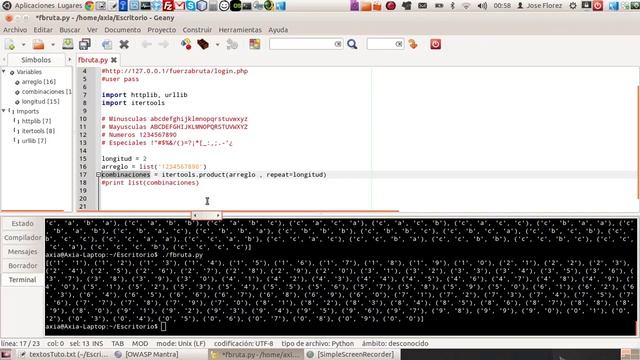Build the file using the brick icon

click(203, 44)
